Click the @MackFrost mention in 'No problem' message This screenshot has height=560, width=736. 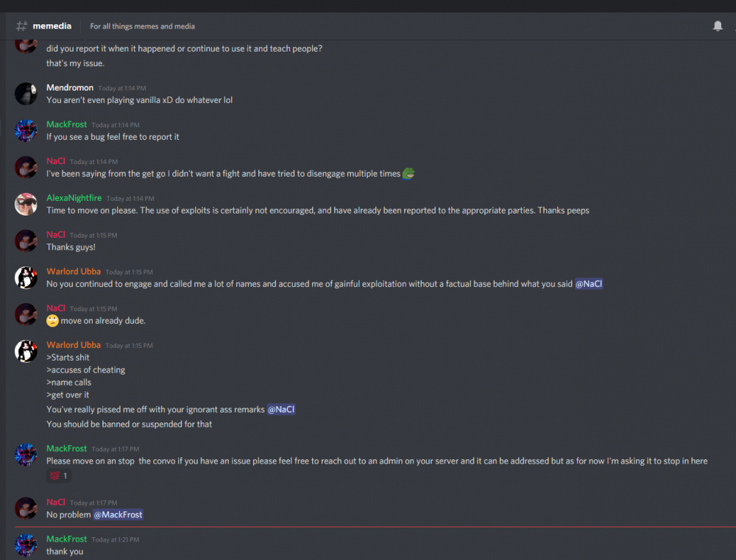pos(118,514)
